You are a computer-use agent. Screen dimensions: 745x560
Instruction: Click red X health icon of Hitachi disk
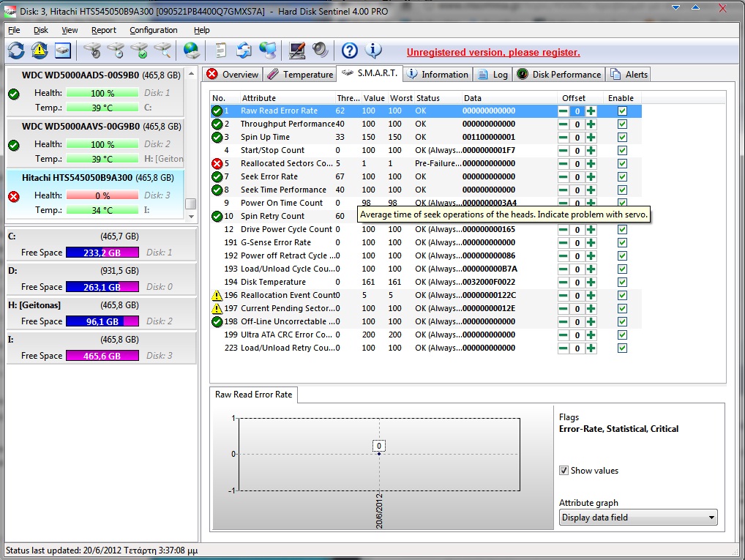(14, 196)
